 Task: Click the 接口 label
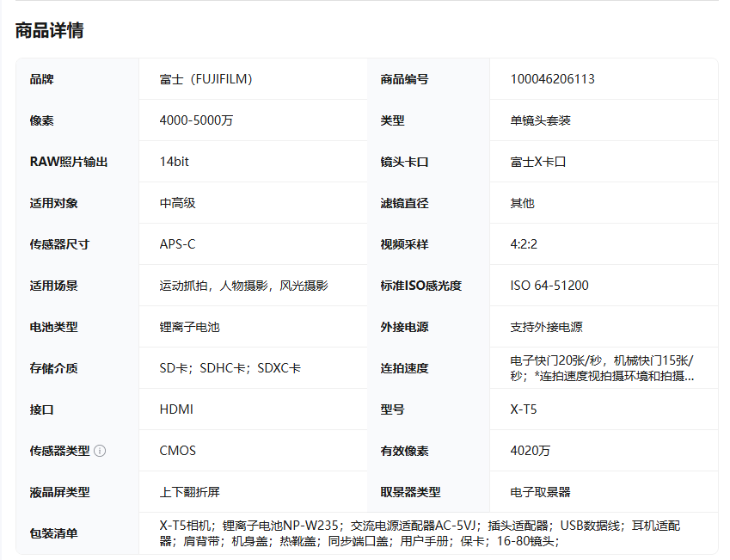[x=42, y=409]
